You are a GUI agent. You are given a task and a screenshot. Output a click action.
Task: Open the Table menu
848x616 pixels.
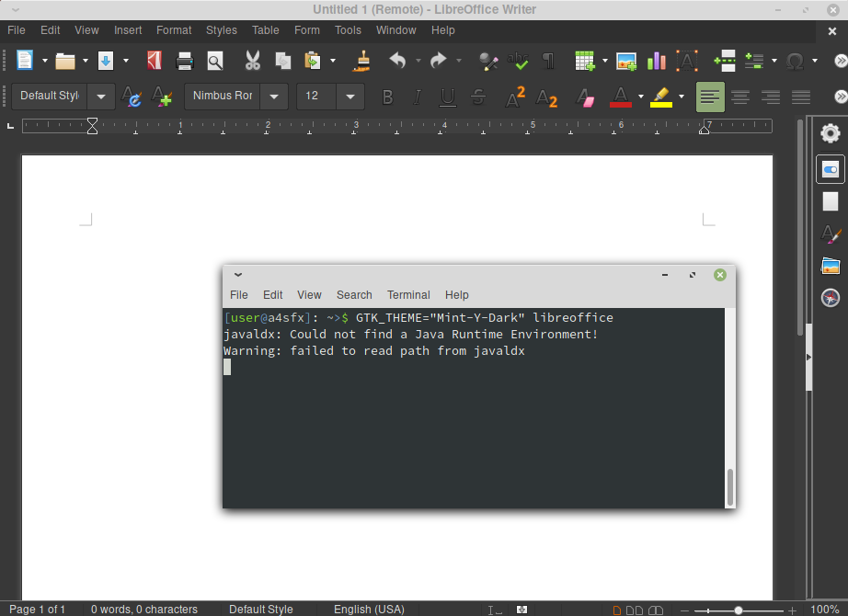(266, 30)
